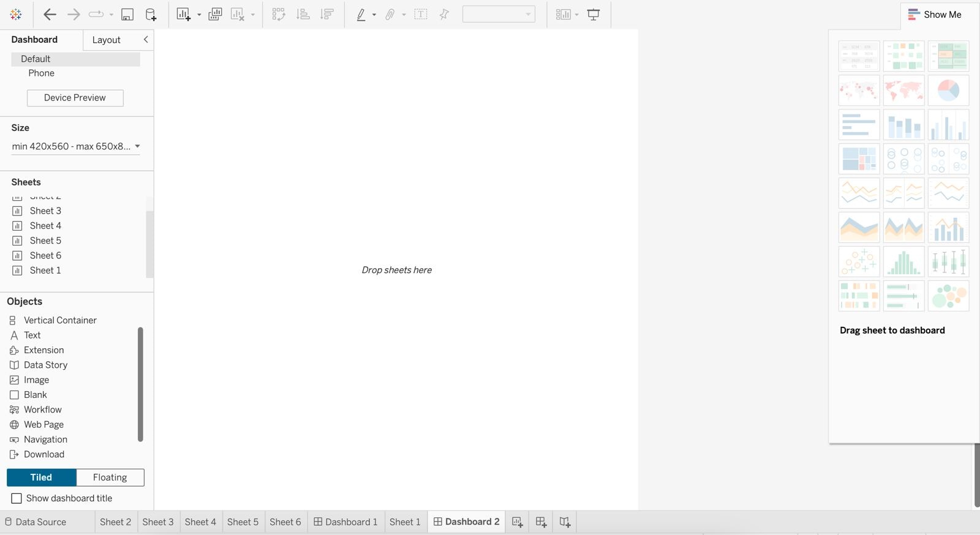Open the Sheet 5 bottom tab
This screenshot has width=980, height=535.
click(x=243, y=522)
